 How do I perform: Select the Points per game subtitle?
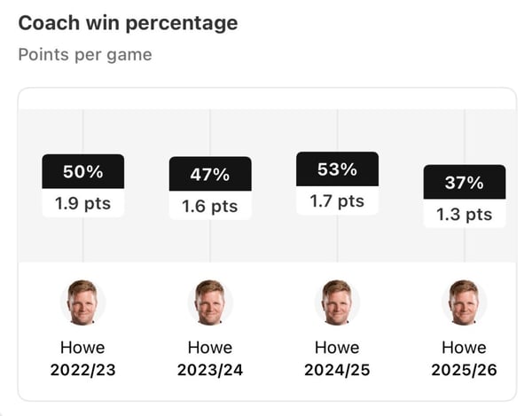(x=85, y=55)
